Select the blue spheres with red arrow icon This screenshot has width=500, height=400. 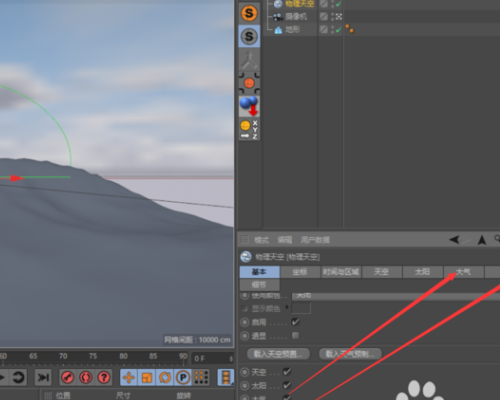[249, 106]
